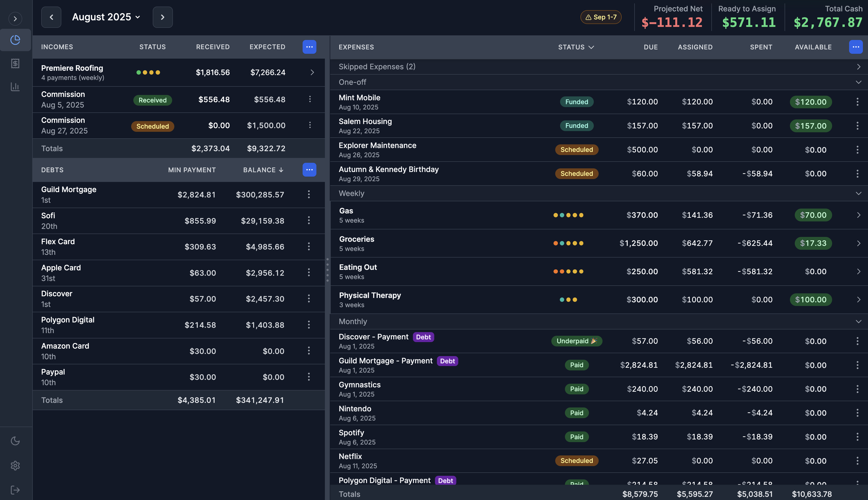Open Amazon Card debt row menu
This screenshot has height=500, width=868.
click(309, 351)
